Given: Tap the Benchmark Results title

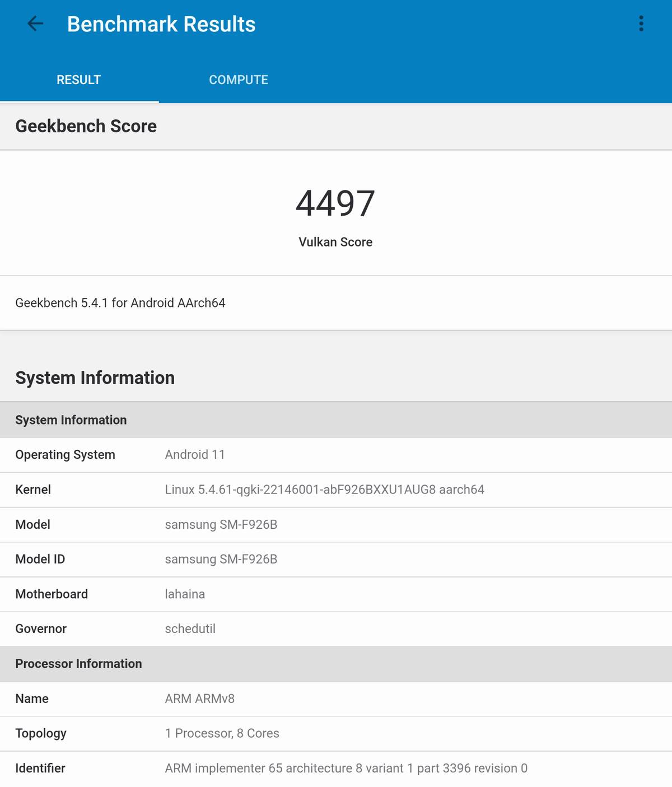Looking at the screenshot, I should coord(161,24).
